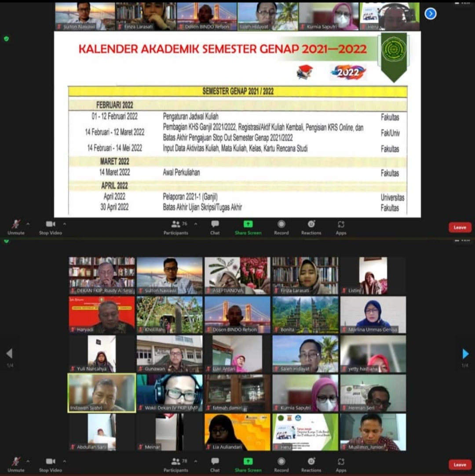Click the Leave button below the gallery view

pyautogui.click(x=460, y=465)
